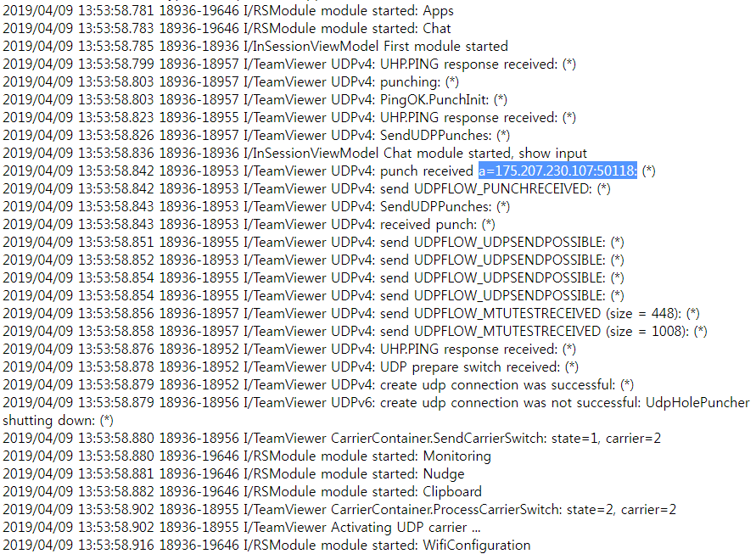The width and height of the screenshot is (756, 554).
Task: Click the log line 'module started: Apps'
Action: pos(228,11)
